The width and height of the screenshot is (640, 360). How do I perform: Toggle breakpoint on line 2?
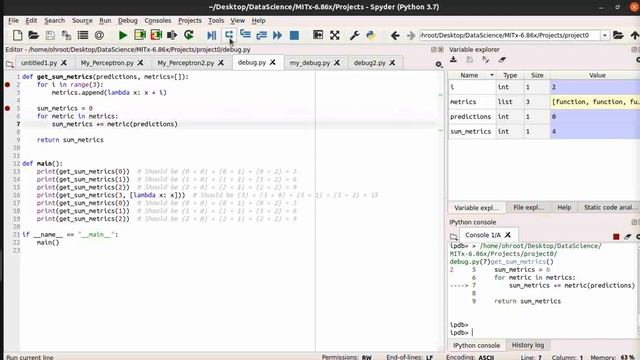coord(7,84)
